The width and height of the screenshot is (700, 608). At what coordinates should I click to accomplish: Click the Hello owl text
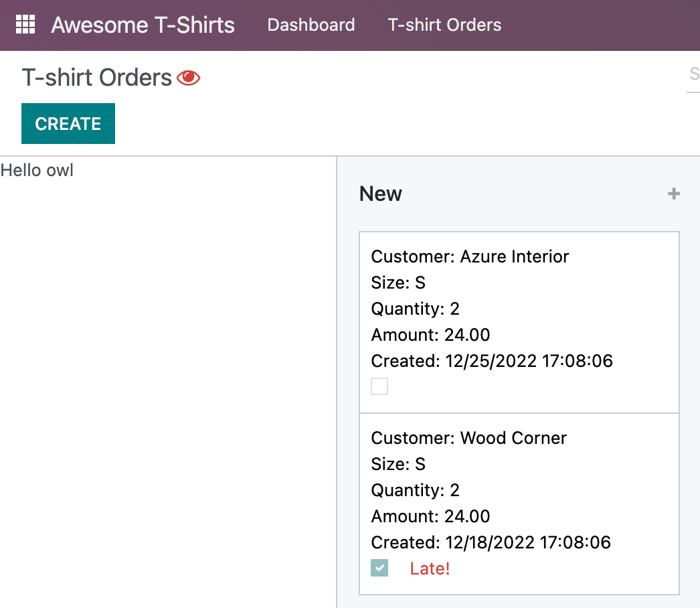[x=37, y=171]
